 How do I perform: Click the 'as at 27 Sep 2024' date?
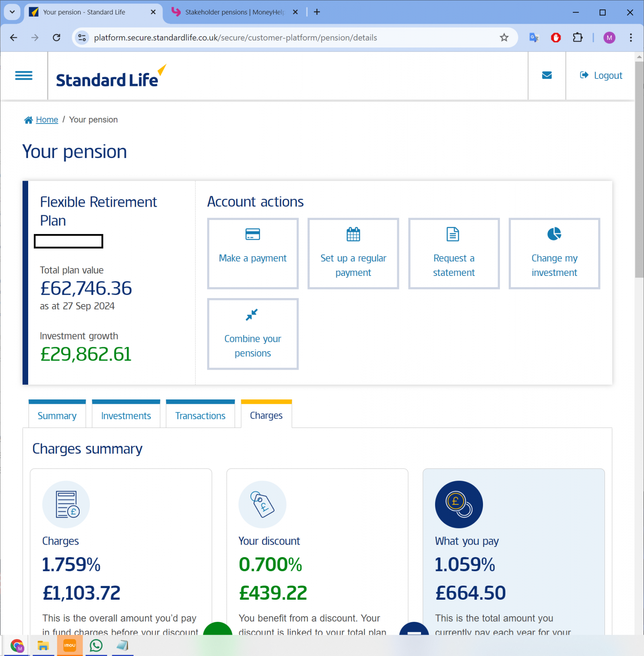point(77,306)
